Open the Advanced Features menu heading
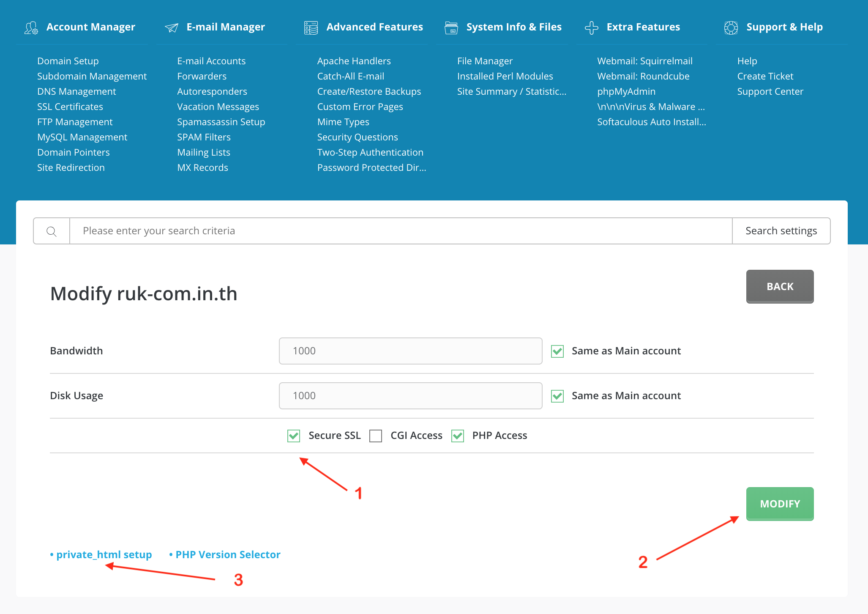The height and width of the screenshot is (614, 868). coord(374,27)
